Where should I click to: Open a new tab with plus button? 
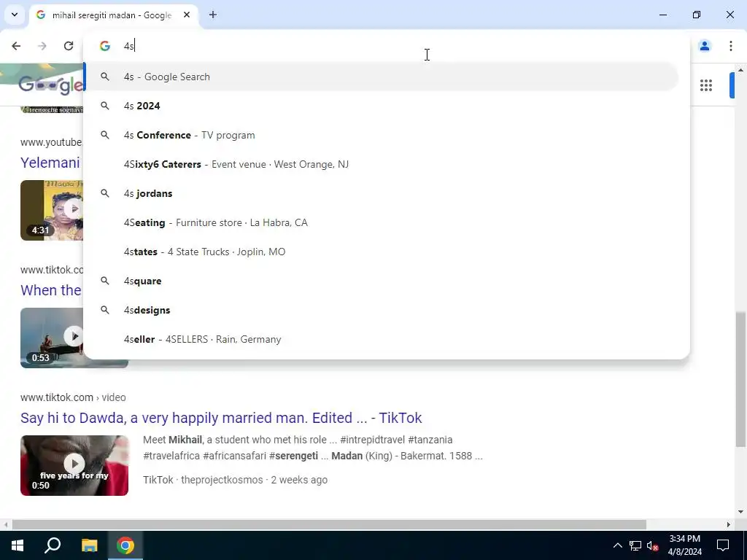(213, 15)
